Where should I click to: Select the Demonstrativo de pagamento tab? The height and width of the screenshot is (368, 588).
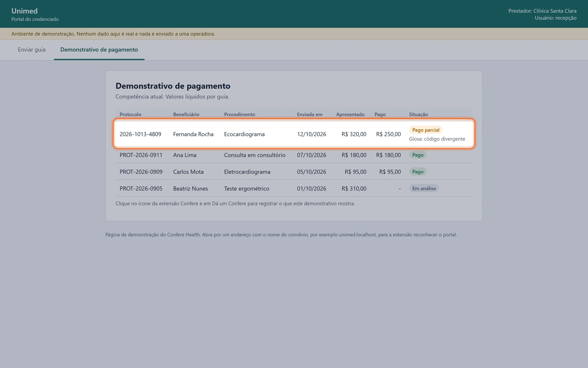click(x=99, y=50)
